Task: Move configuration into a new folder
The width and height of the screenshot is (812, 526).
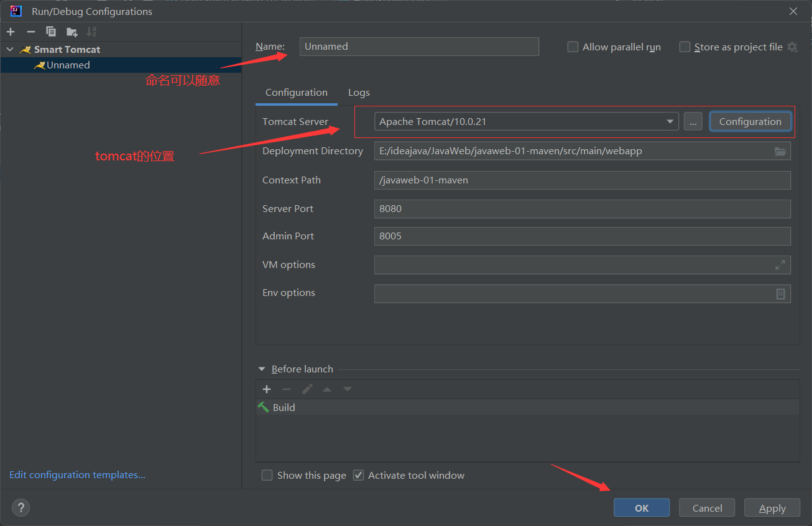Action: pos(72,32)
